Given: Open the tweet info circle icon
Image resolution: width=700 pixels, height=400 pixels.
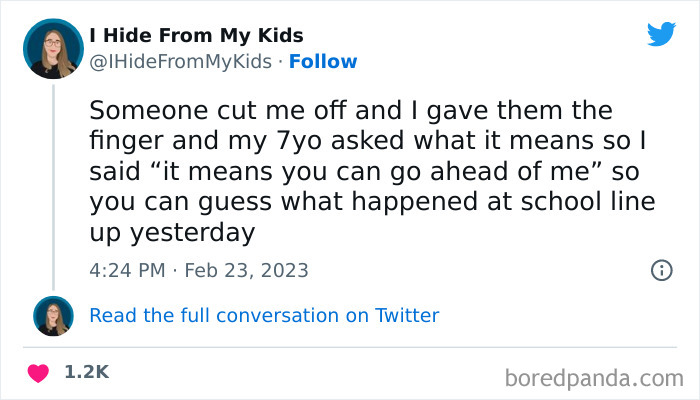Looking at the screenshot, I should 660,270.
